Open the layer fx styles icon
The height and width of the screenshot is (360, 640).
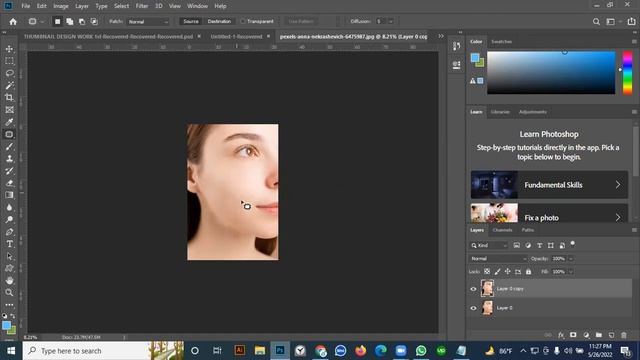point(561,335)
